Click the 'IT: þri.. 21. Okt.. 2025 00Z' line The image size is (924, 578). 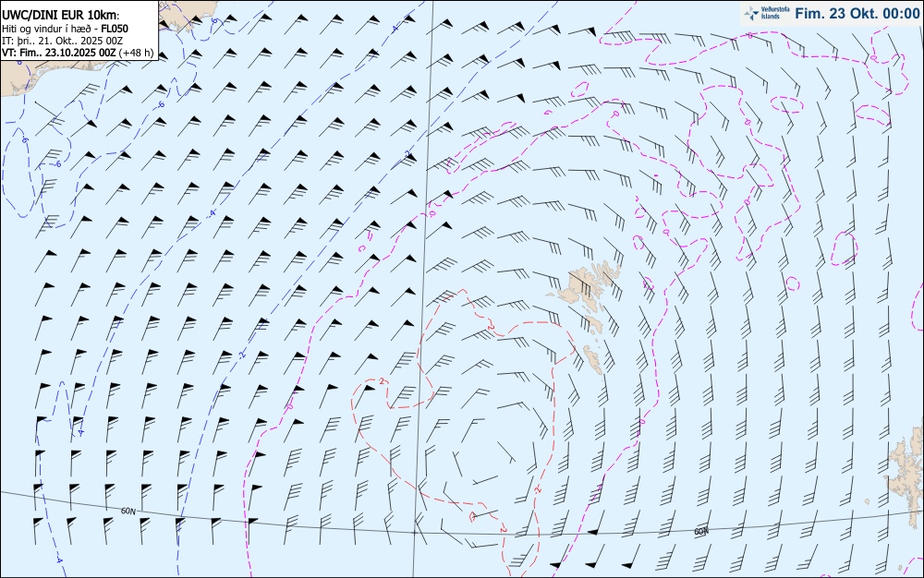coord(62,41)
